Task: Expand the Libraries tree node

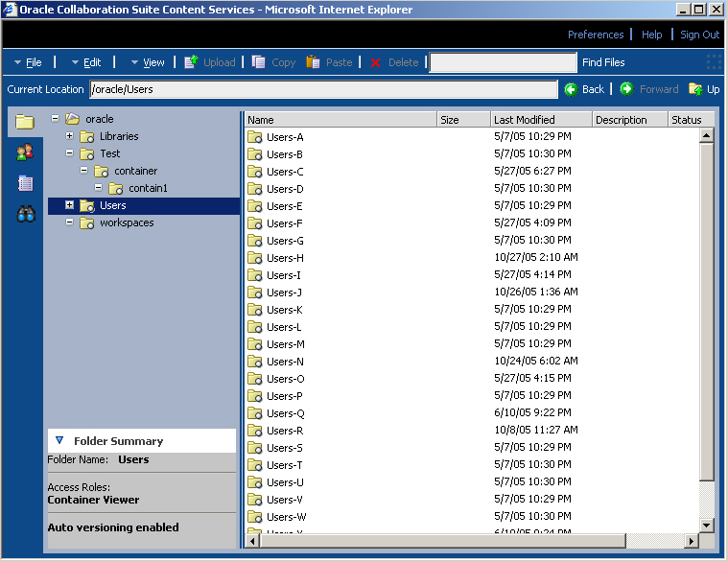Action: coord(70,135)
